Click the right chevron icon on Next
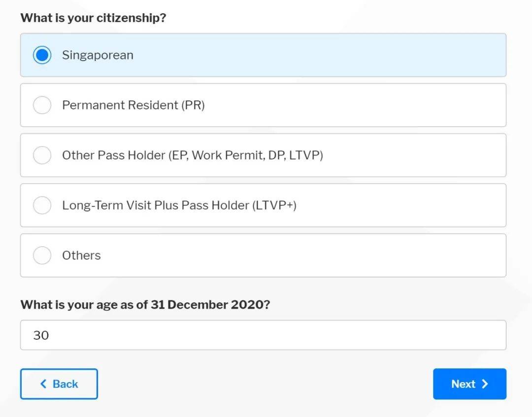This screenshot has height=417, width=532. pyautogui.click(x=485, y=384)
